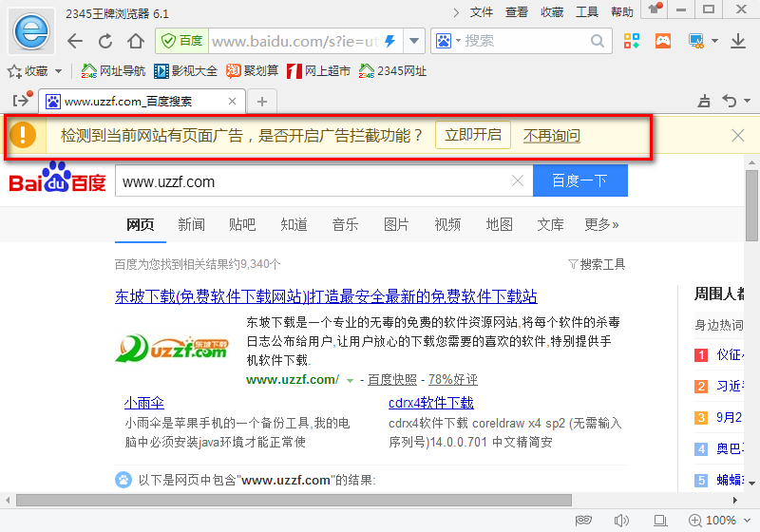760x532 pixels.
Task: Dismiss the ad-block notification bar
Action: click(x=738, y=135)
